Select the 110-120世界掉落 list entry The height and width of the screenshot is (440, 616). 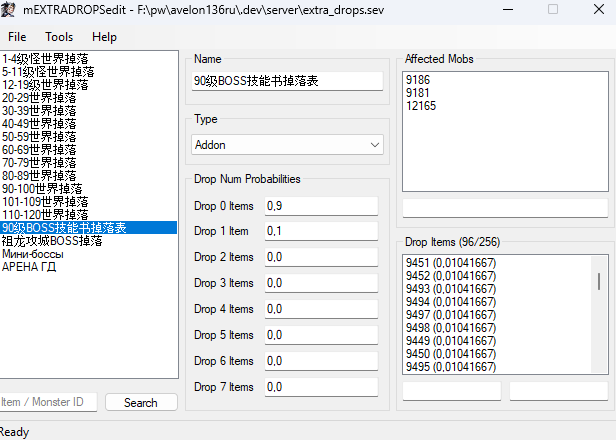point(45,215)
